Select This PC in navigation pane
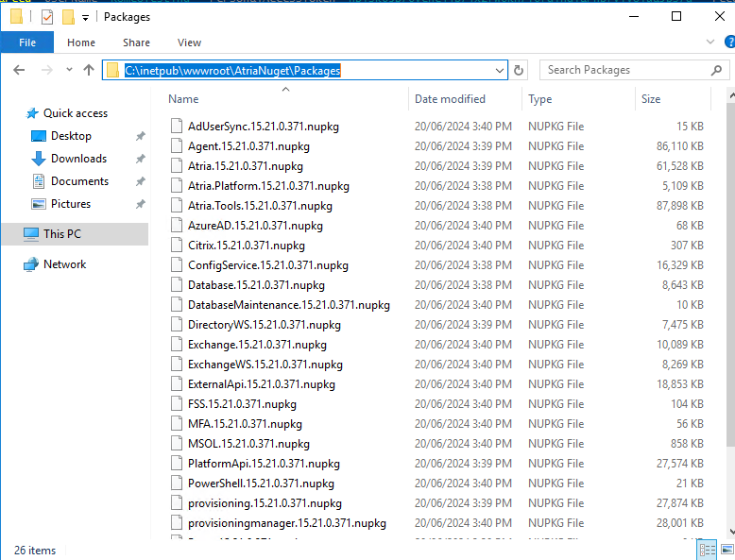The width and height of the screenshot is (735, 560). coord(75,234)
